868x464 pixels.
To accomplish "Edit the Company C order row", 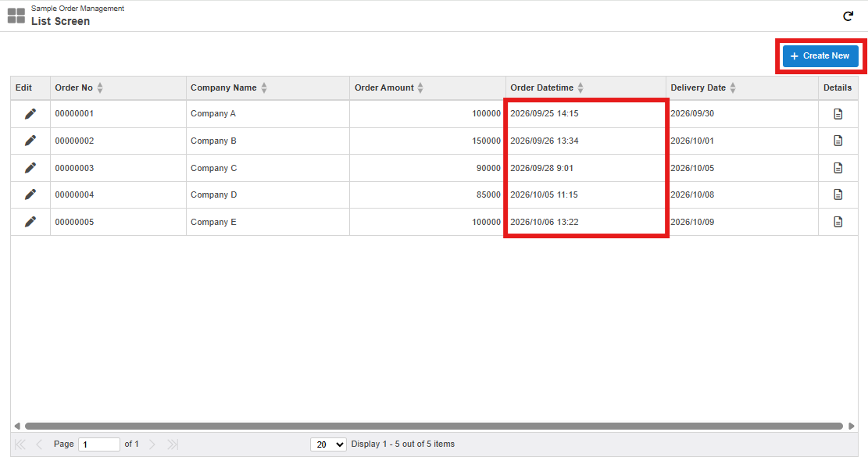I will pos(30,168).
